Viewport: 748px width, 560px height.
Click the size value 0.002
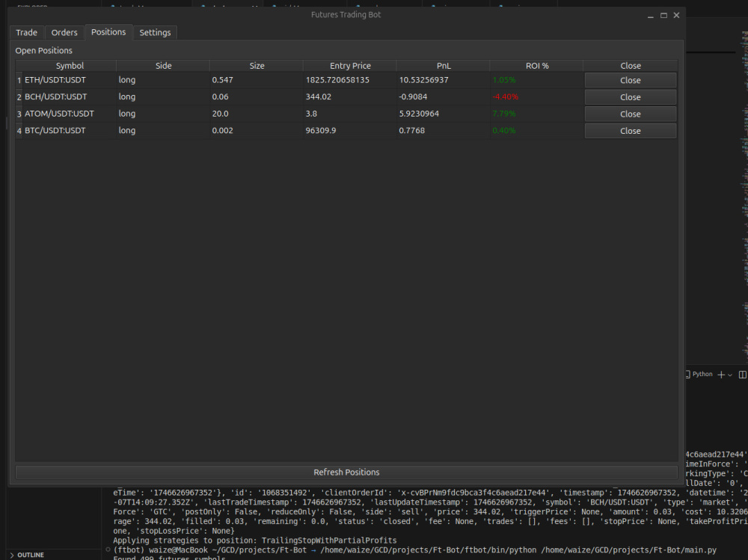point(222,131)
